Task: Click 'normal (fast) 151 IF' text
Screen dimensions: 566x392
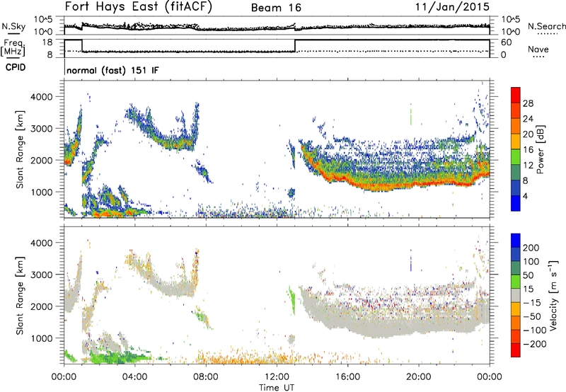Action: point(112,70)
